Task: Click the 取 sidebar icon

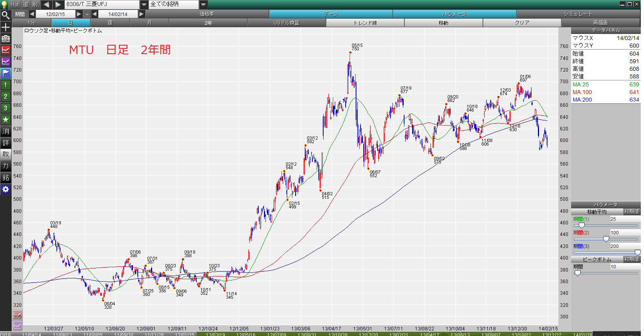Action: (6, 154)
